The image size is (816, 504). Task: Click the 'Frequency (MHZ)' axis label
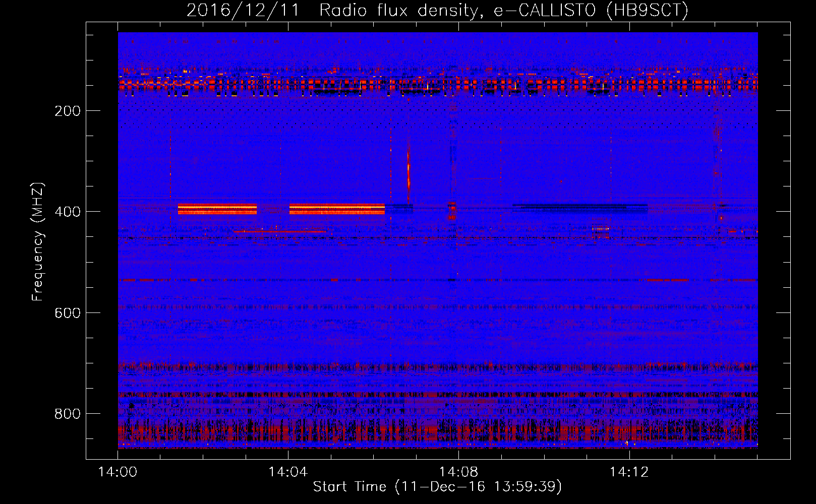coord(38,242)
